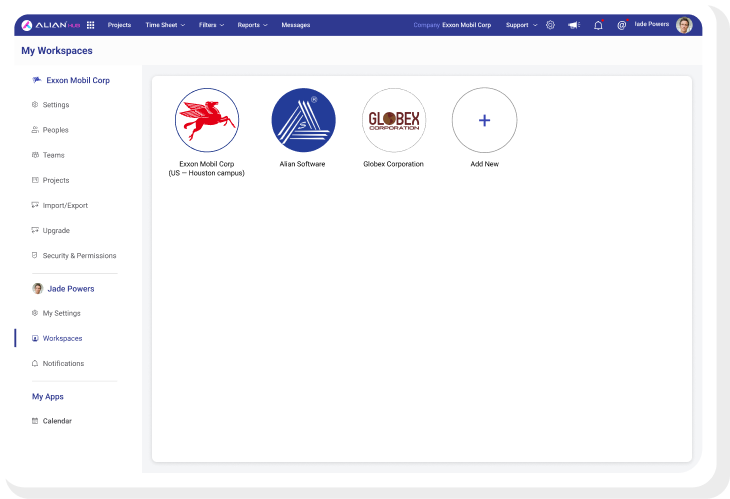Open settings gear in top bar
Image resolution: width=730 pixels, height=499 pixels.
point(550,25)
